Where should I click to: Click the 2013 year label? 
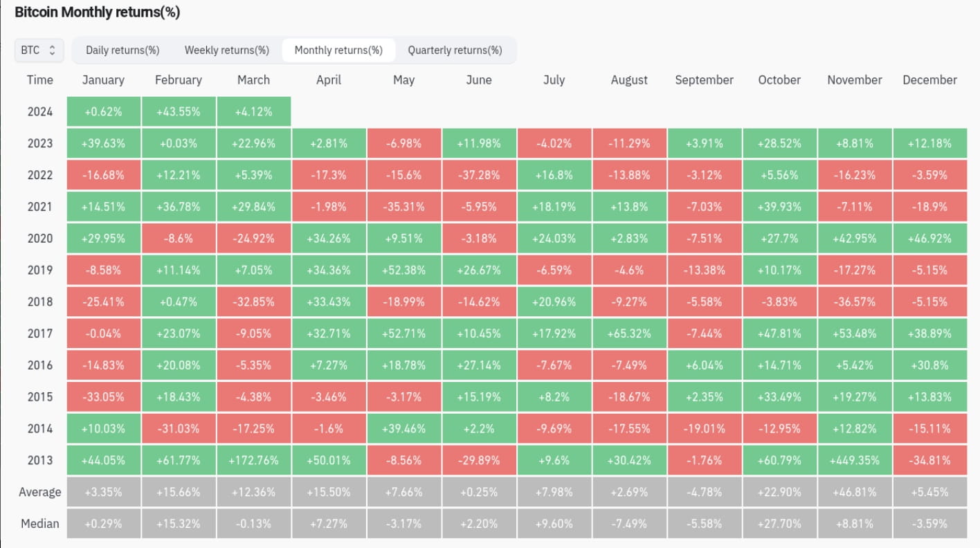[x=40, y=459]
